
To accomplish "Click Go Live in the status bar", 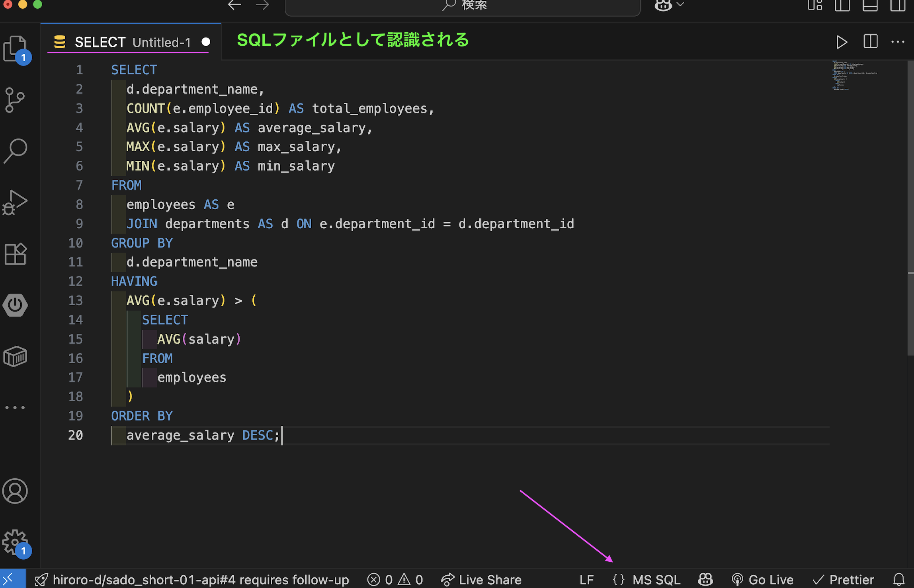I will pos(762,580).
